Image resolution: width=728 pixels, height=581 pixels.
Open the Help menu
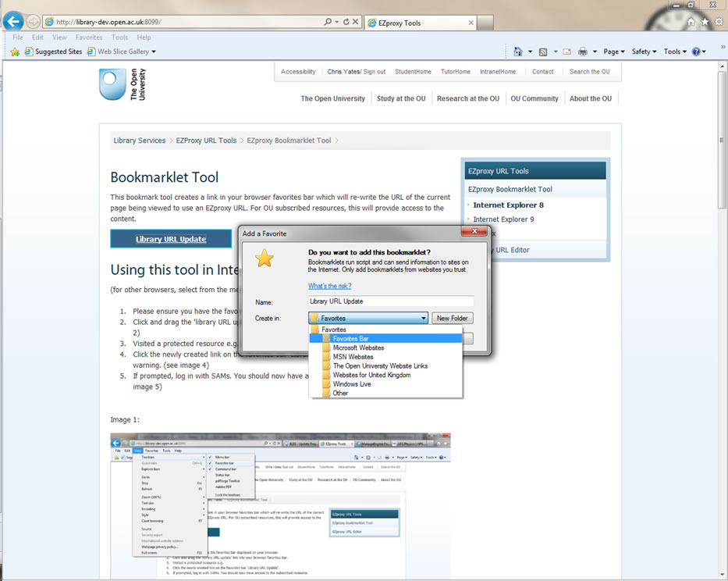[144, 37]
